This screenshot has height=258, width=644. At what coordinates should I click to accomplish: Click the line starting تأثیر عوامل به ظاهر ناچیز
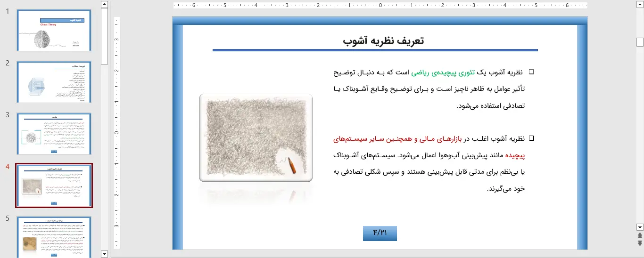click(429, 89)
